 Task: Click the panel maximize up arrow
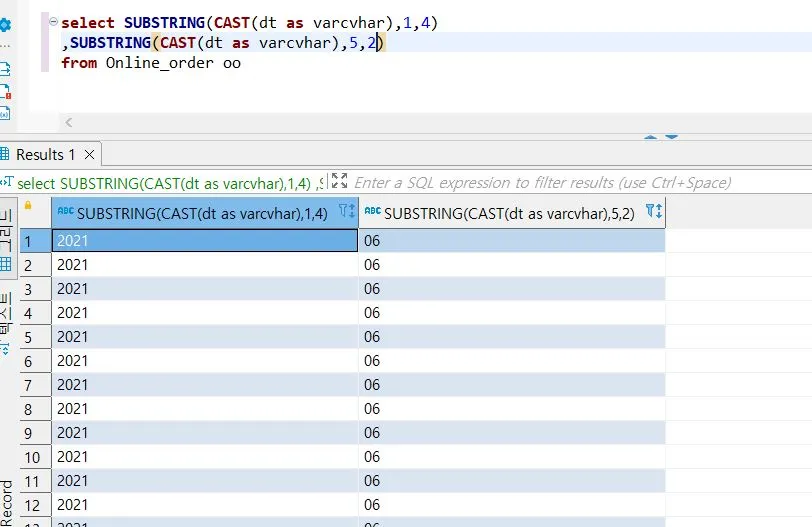click(650, 137)
